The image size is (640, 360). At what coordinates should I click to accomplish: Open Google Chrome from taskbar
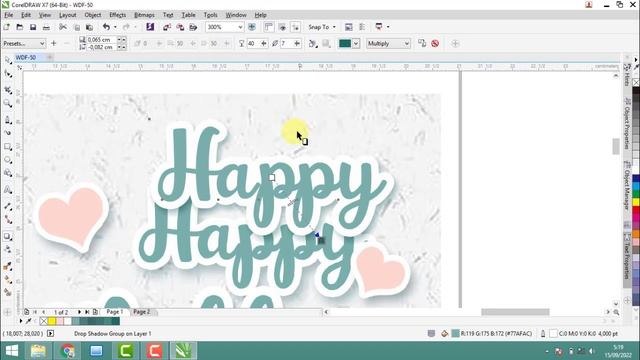pos(67,351)
